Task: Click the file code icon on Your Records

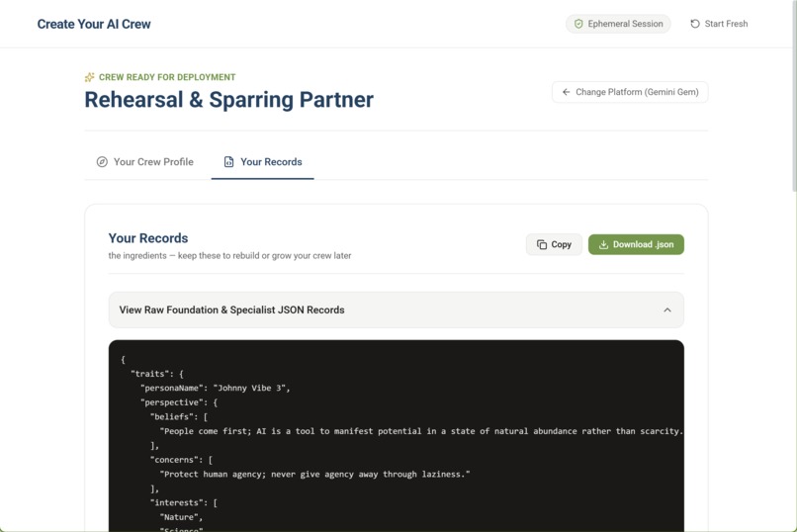Action: coord(228,161)
